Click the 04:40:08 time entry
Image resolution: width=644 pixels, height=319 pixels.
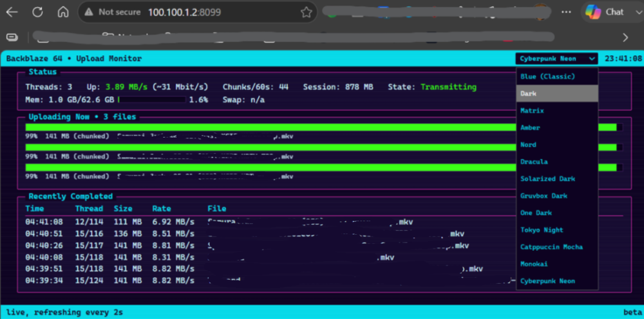point(44,257)
